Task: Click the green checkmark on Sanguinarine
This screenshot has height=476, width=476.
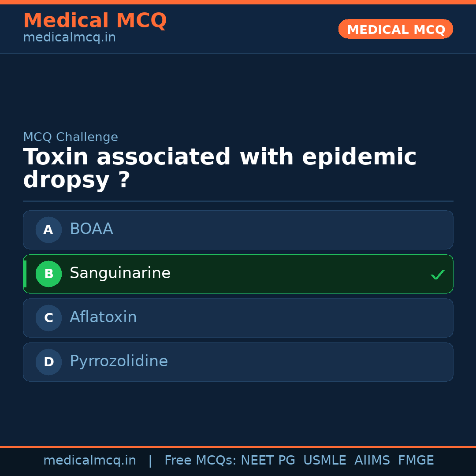Action: [x=437, y=275]
